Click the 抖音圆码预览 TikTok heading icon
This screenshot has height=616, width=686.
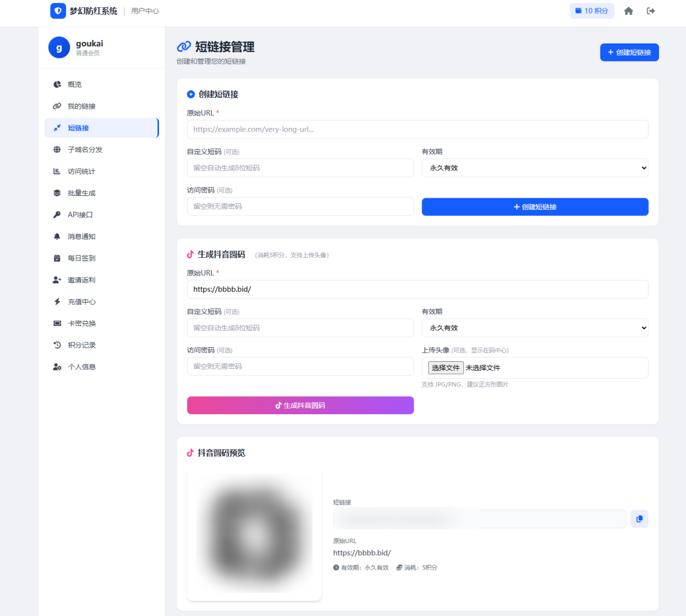pos(190,453)
